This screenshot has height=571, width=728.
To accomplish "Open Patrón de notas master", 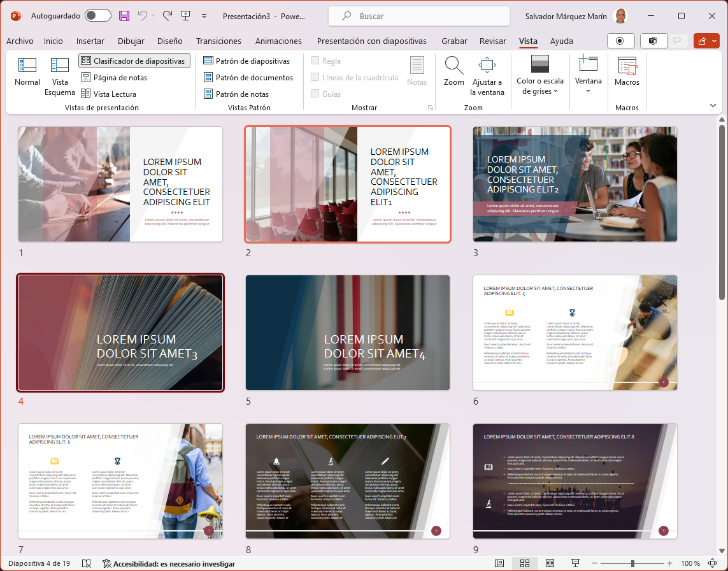I will click(x=236, y=94).
